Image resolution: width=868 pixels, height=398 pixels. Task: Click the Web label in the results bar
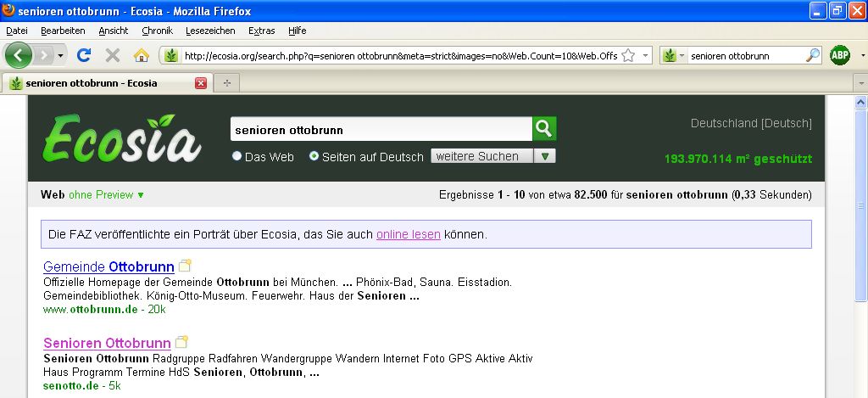tap(53, 194)
